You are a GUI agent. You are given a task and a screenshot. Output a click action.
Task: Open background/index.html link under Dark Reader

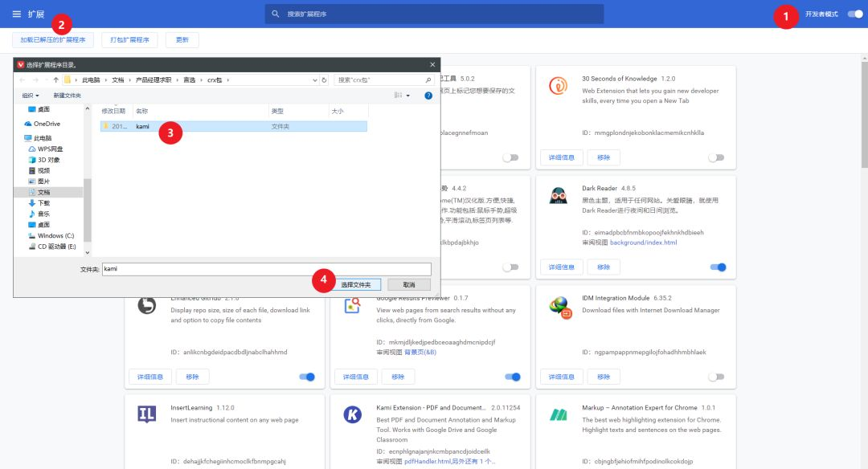[x=643, y=243]
